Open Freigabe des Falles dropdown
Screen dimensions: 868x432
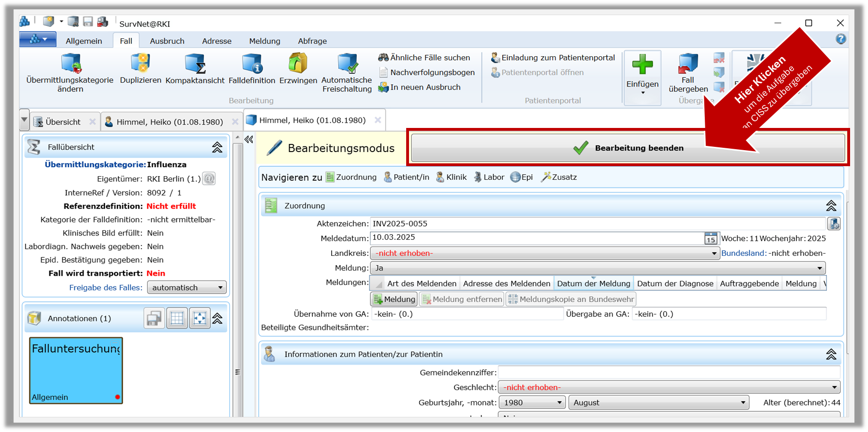[220, 288]
